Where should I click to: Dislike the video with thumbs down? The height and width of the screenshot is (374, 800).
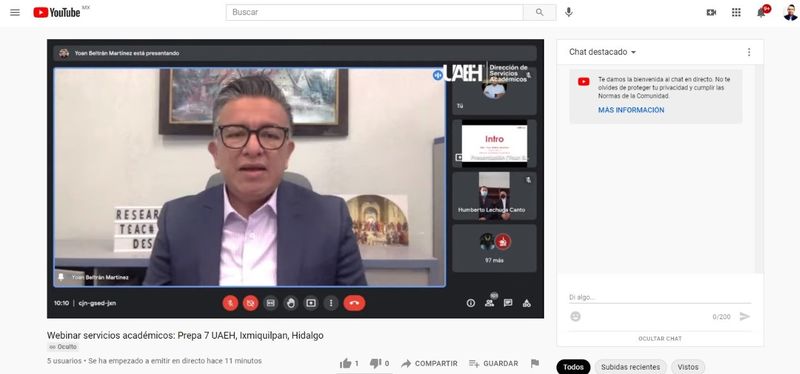(376, 363)
